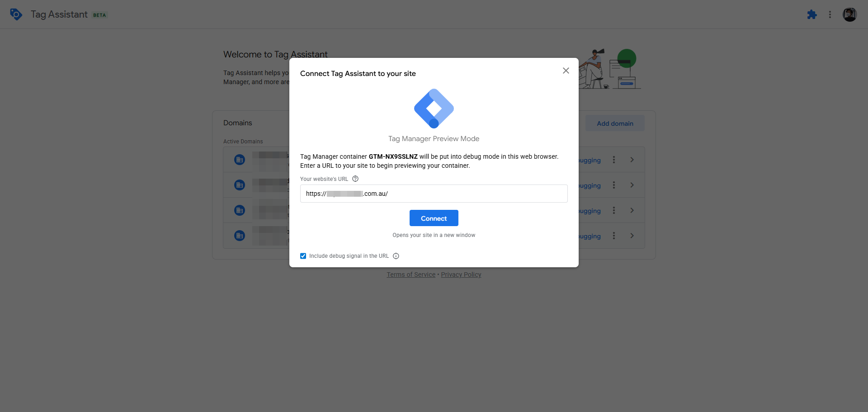The width and height of the screenshot is (868, 412).
Task: Click the Tag Manager diamond logo
Action: 434,109
